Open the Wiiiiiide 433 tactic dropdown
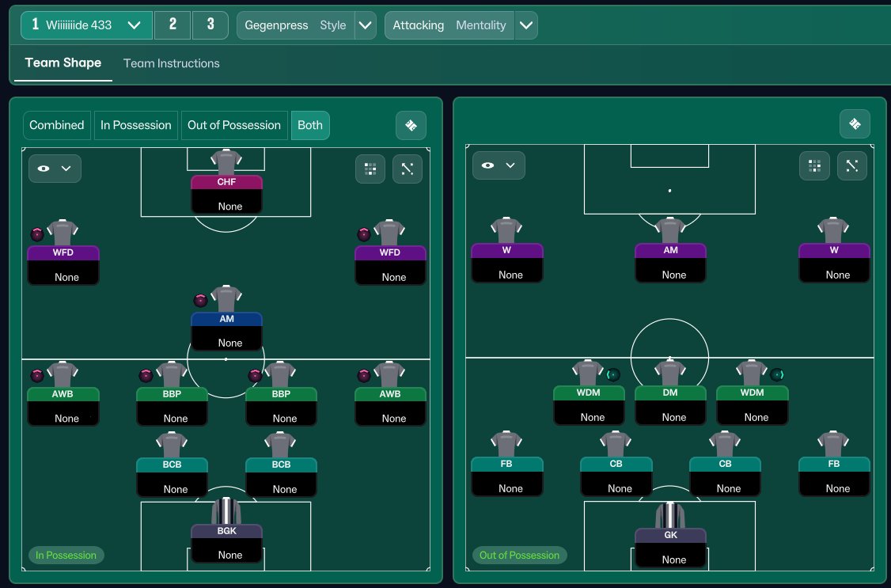 pyautogui.click(x=86, y=25)
